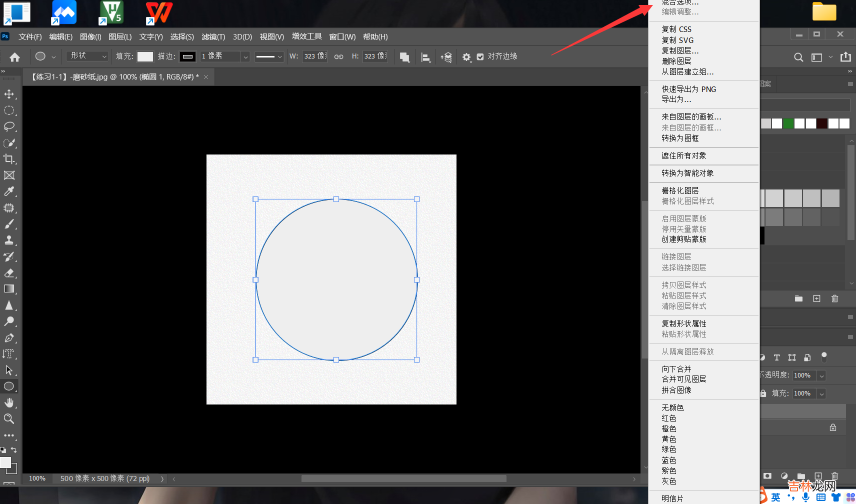Open the stroke width dropdown
The image size is (856, 504).
coord(245,56)
